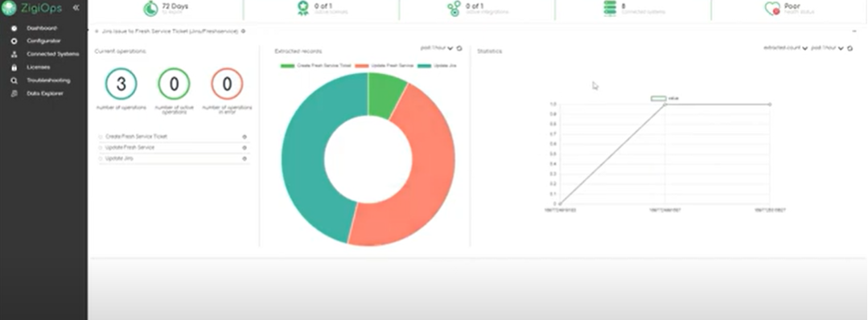Click the '8' connected systems value
Screen dimensions: 868x320
pyautogui.click(x=624, y=6)
